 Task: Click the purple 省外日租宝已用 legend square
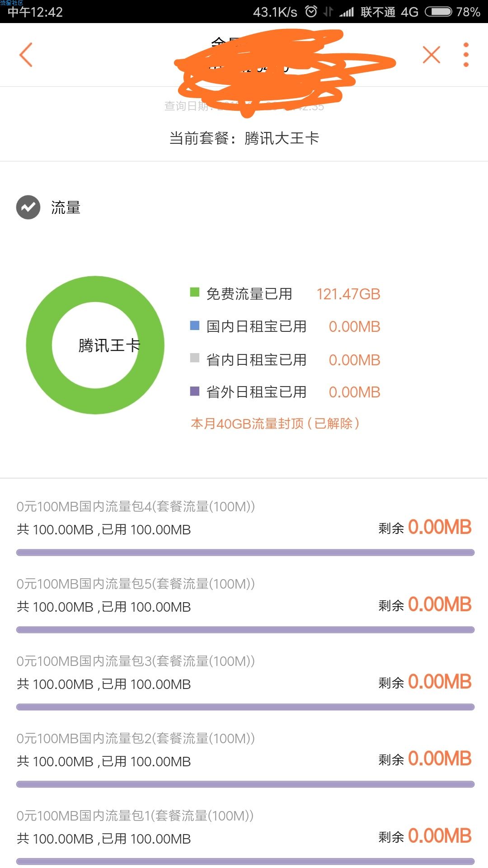(x=195, y=391)
